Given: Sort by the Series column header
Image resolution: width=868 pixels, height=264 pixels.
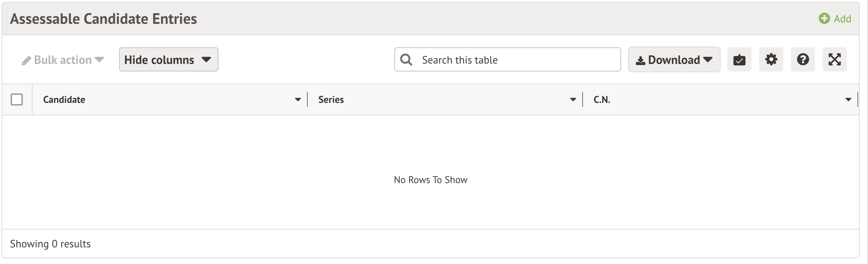Looking at the screenshot, I should point(331,99).
